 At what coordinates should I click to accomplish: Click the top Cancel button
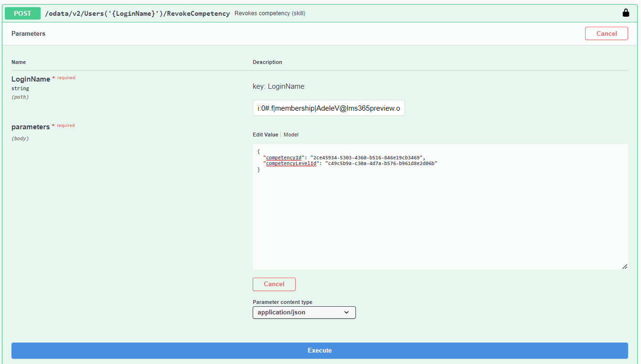(x=607, y=33)
